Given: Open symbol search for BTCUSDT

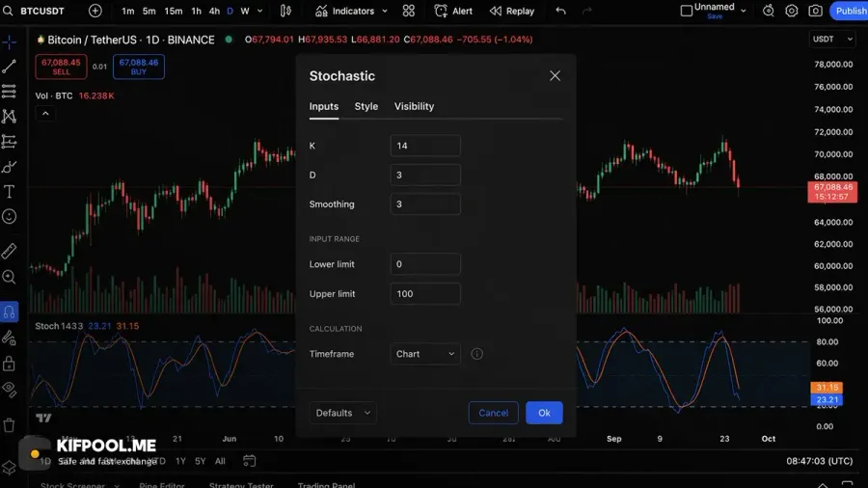Looking at the screenshot, I should coord(35,11).
